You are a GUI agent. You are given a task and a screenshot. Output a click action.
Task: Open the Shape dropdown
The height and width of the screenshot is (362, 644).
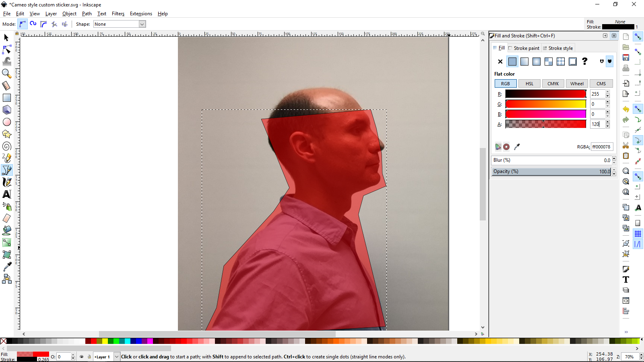[142, 24]
